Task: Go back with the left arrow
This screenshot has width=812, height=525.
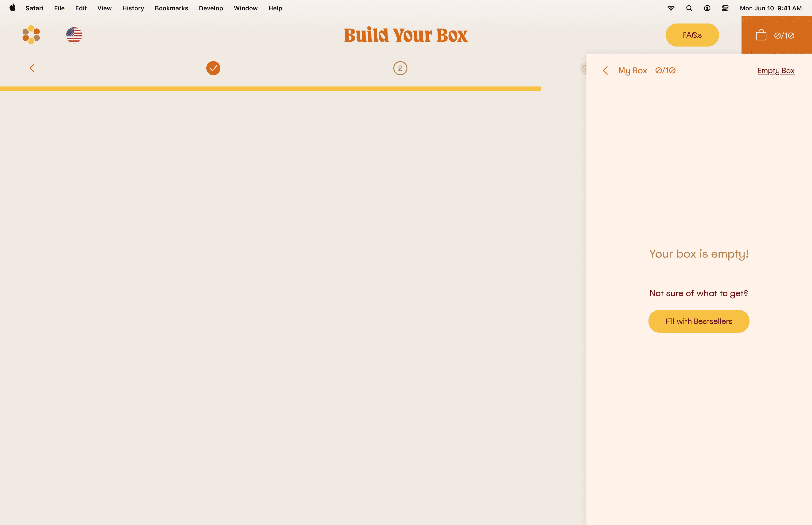Action: click(x=32, y=68)
